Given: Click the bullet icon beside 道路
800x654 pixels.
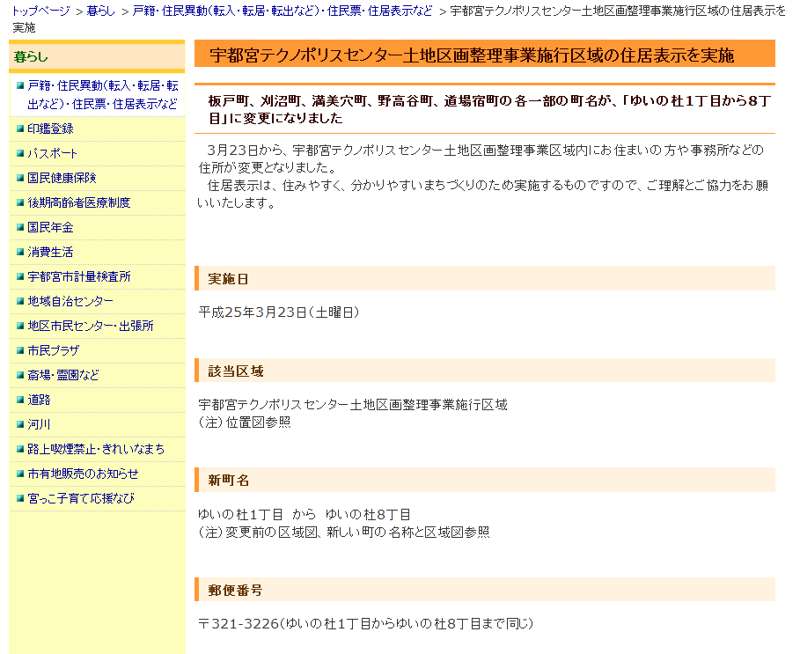Looking at the screenshot, I should (20, 399).
